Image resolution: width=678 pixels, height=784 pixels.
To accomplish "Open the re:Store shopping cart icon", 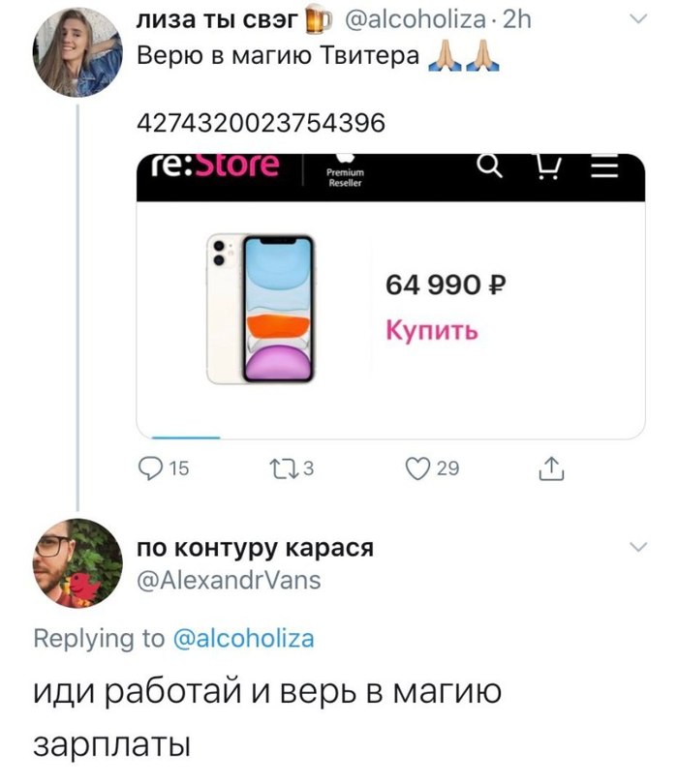I will (547, 166).
